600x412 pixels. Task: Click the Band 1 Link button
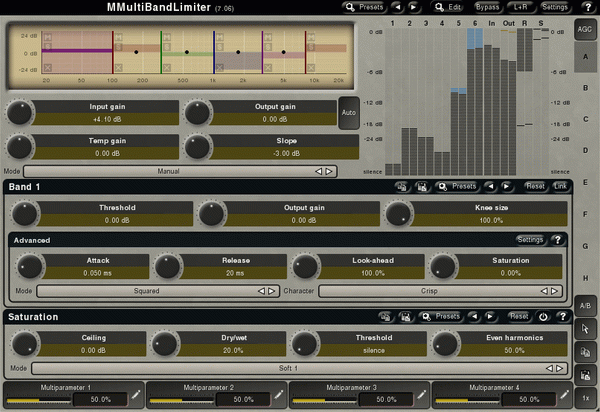(560, 186)
